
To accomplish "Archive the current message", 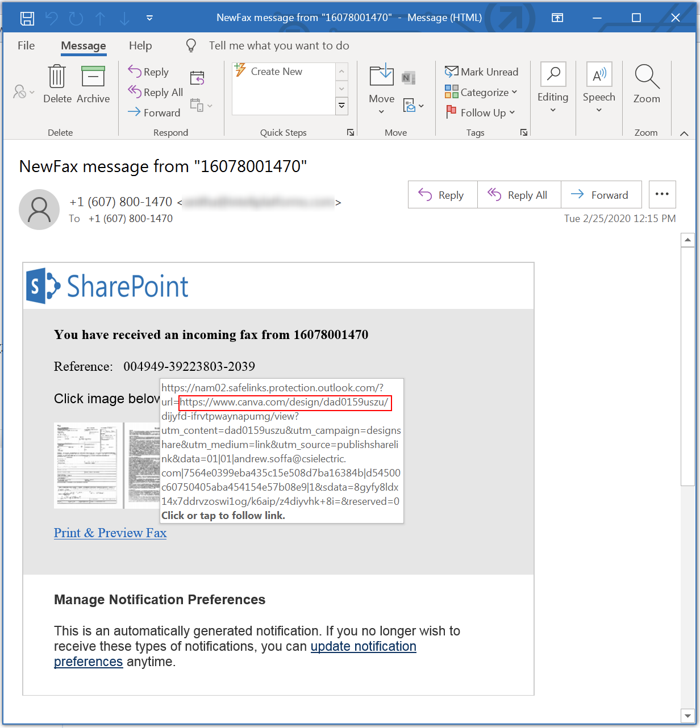I will [93, 83].
